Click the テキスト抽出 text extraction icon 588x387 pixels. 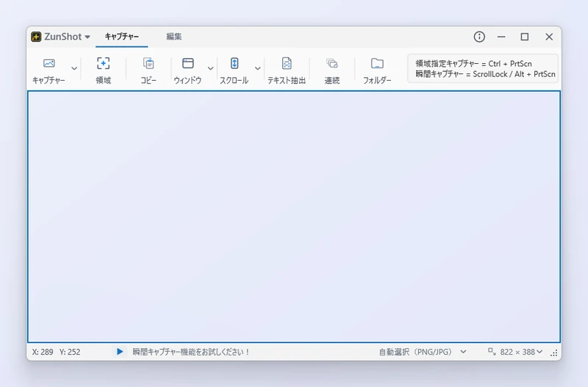point(287,63)
